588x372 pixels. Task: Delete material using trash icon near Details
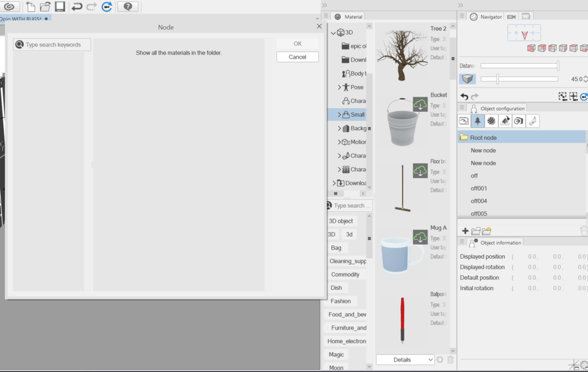[x=450, y=360]
